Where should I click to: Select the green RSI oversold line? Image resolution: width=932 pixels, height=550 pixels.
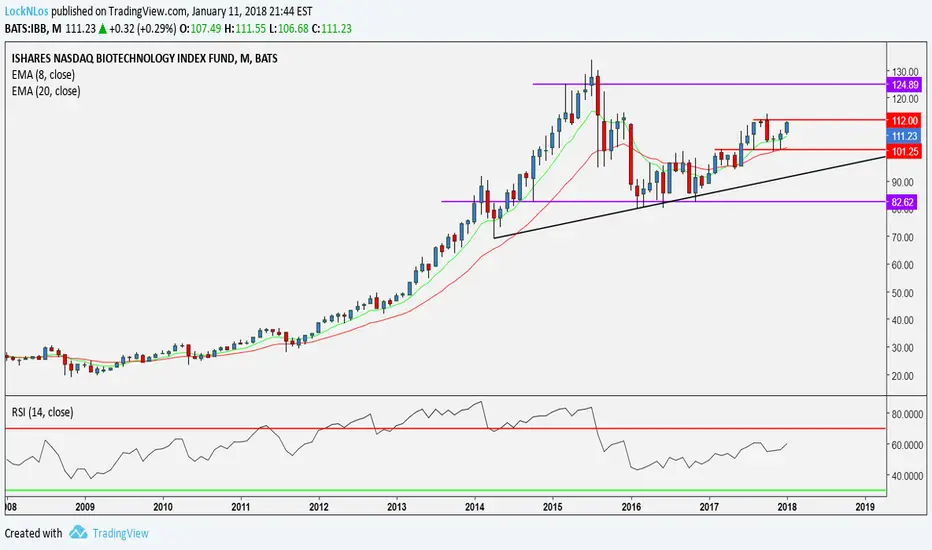coord(445,491)
